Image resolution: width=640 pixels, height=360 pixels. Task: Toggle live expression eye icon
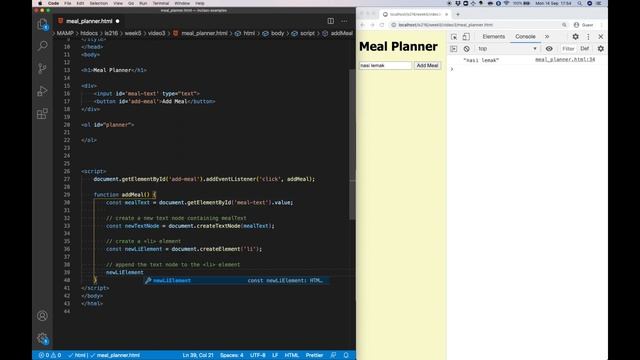tap(549, 49)
